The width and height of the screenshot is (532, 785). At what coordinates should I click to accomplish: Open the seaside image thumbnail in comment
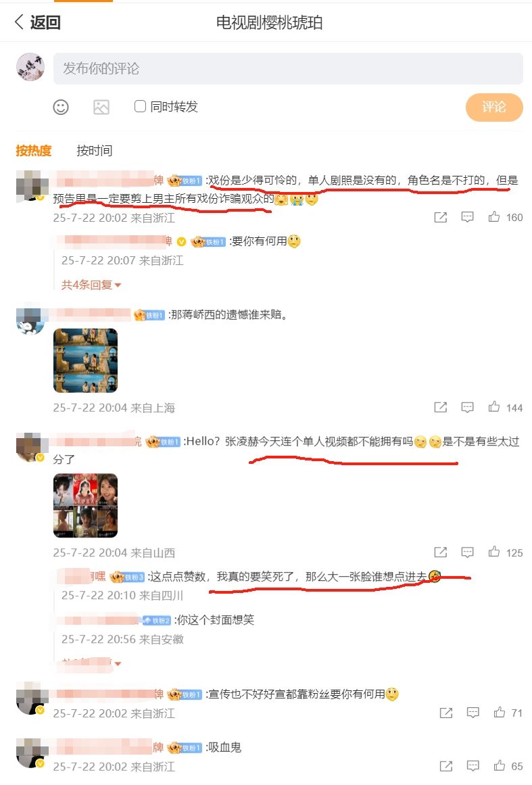coord(86,360)
